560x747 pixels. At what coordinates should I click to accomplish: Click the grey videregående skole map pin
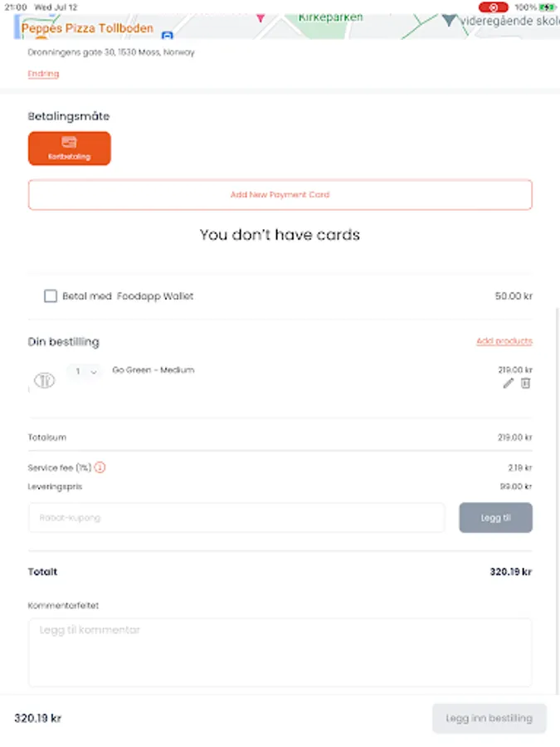(x=449, y=21)
